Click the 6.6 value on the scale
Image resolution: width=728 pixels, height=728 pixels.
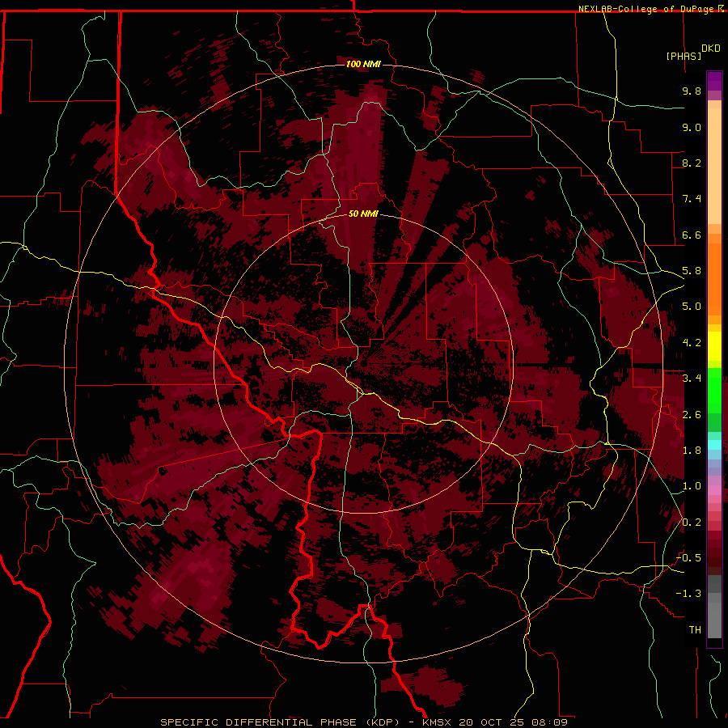point(692,235)
